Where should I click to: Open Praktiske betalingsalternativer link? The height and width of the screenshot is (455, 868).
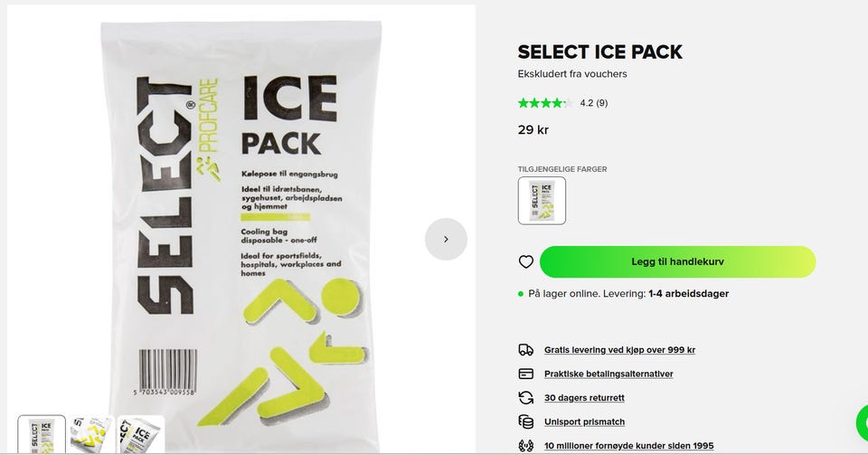coord(609,374)
